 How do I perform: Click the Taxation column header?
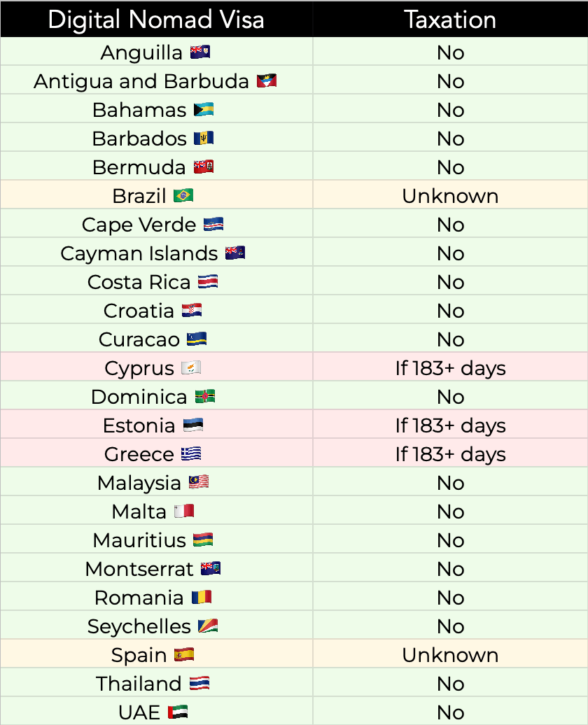pyautogui.click(x=450, y=19)
